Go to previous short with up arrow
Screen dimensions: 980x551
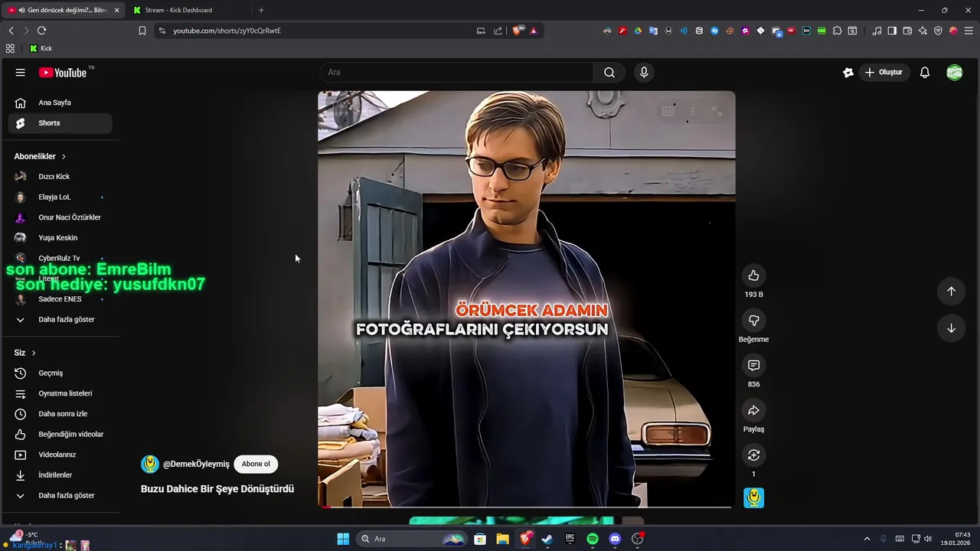951,291
